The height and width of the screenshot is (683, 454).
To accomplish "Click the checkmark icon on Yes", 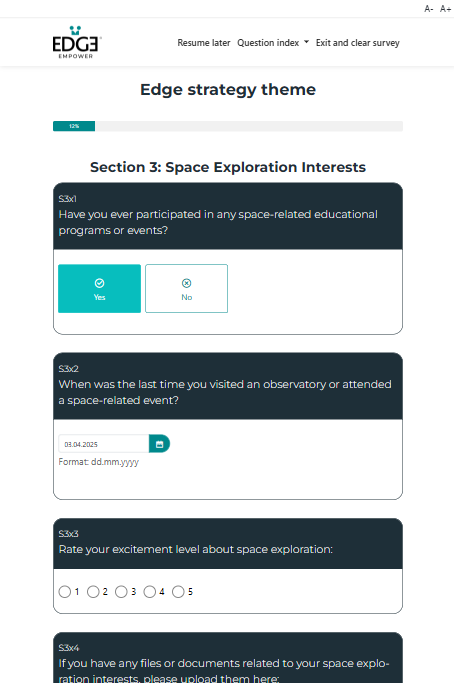I will coord(99,283).
